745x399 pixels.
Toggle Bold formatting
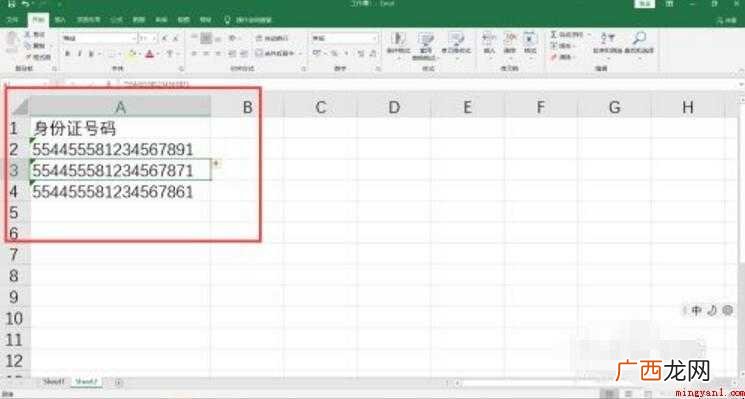pos(67,54)
